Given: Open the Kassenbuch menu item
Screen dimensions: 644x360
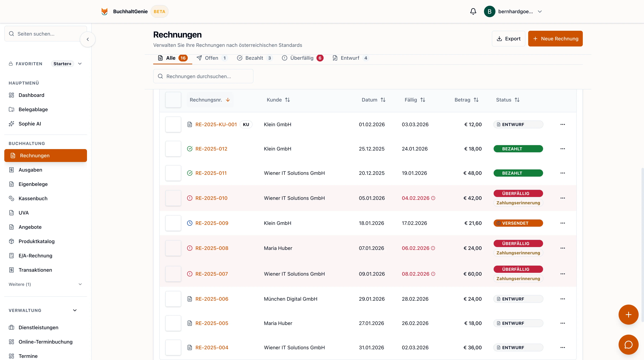Looking at the screenshot, I should [x=33, y=198].
